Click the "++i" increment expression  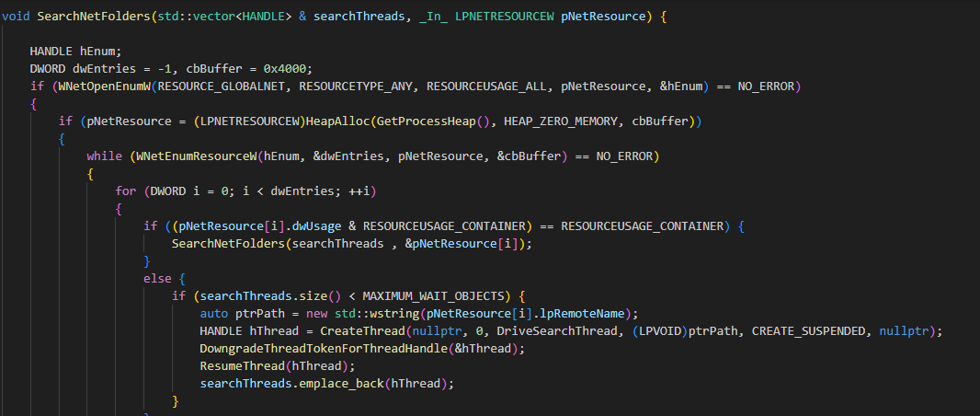tap(359, 191)
